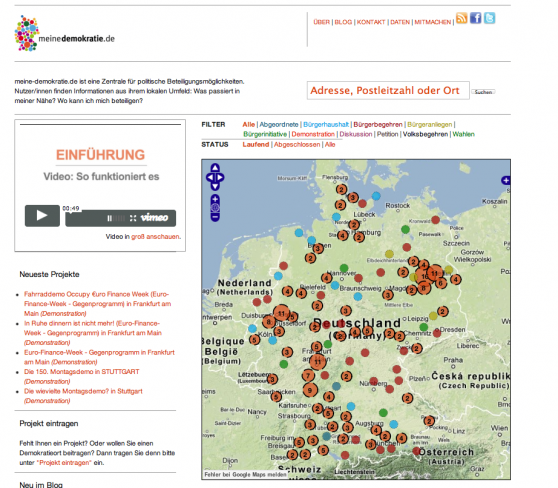
Task: Open 'Die 150. Montagsdemo in STUTTGART' project
Action: [81, 376]
